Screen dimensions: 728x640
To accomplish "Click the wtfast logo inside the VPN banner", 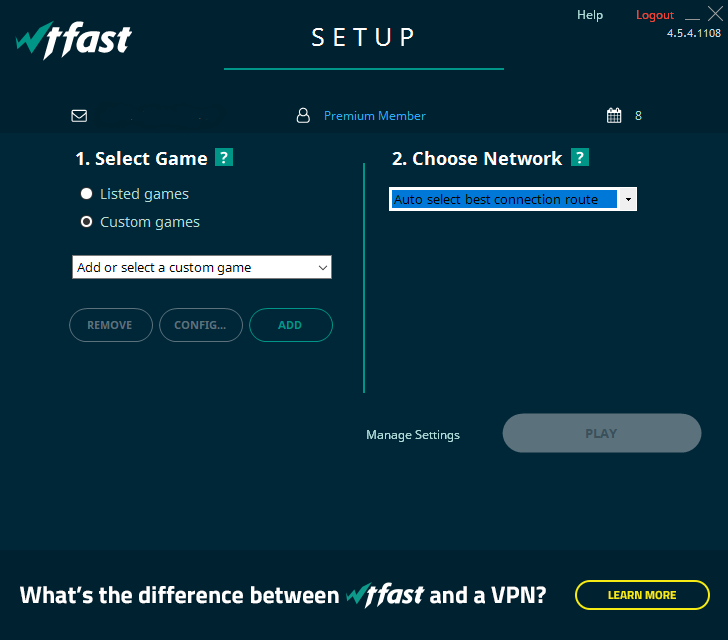I will [x=385, y=595].
